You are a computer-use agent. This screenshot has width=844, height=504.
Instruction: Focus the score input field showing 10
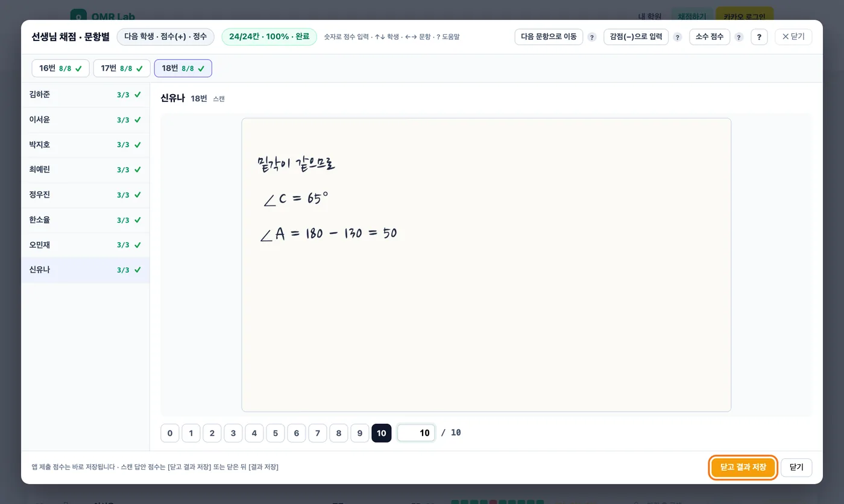click(x=416, y=433)
